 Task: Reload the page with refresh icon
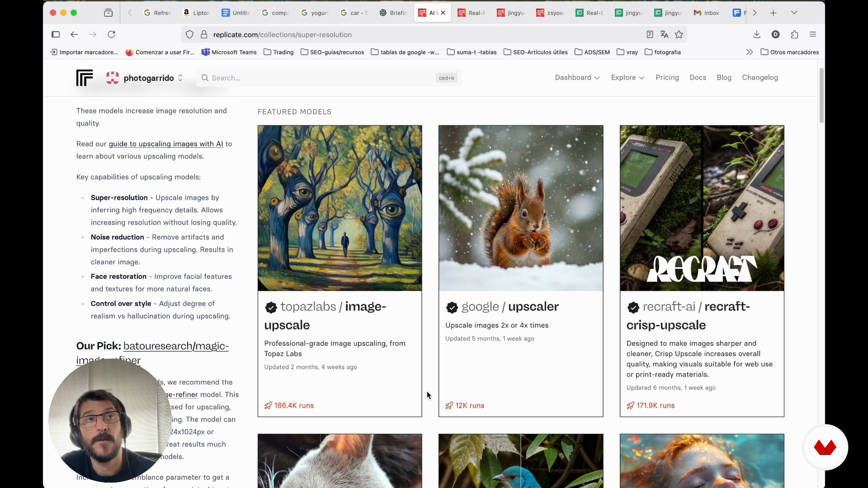(x=111, y=34)
